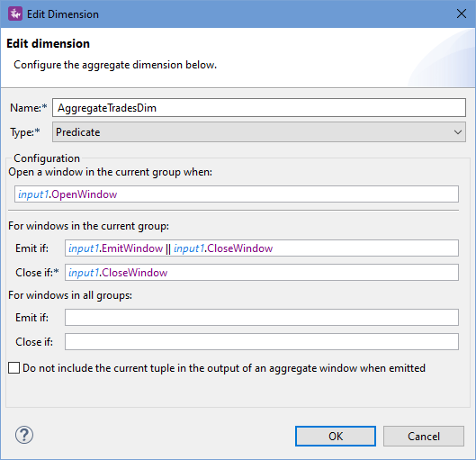
Task: Click the StreamBase app icon in title bar
Action: [15, 14]
